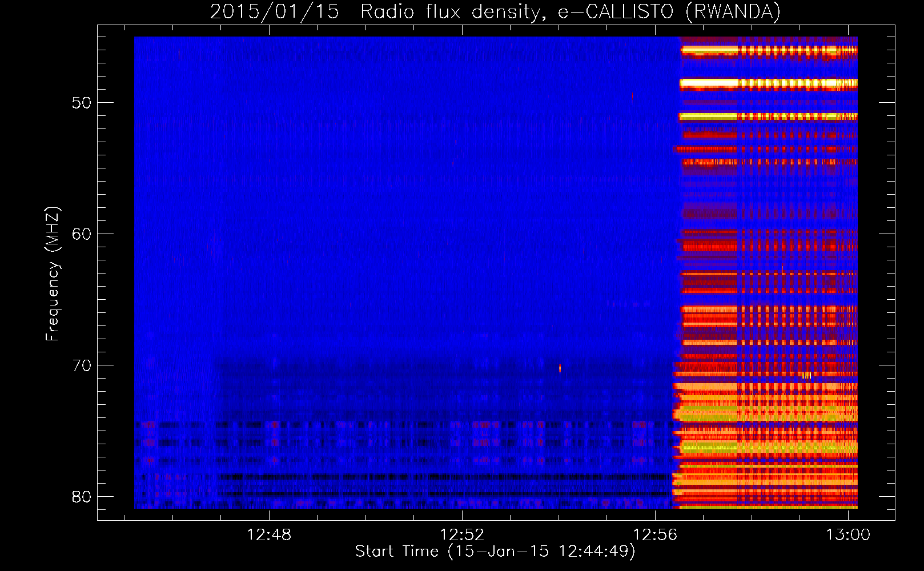Select the 'Start Time (15-Jan-15 12:44:49)' axis label
Screen dimensions: 924x571
495,552
